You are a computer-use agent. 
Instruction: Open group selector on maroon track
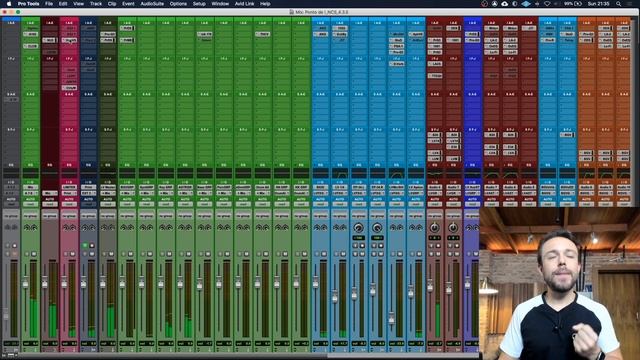50,215
